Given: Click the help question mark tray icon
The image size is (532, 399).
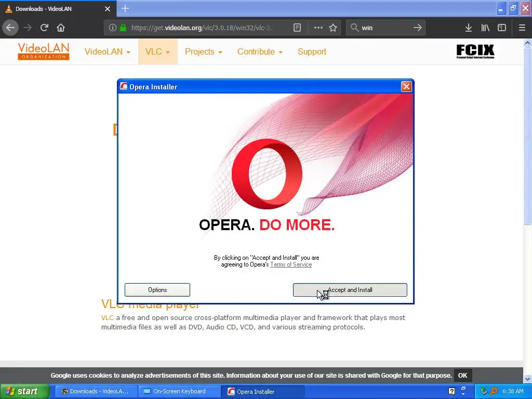Looking at the screenshot, I should click(x=451, y=391).
